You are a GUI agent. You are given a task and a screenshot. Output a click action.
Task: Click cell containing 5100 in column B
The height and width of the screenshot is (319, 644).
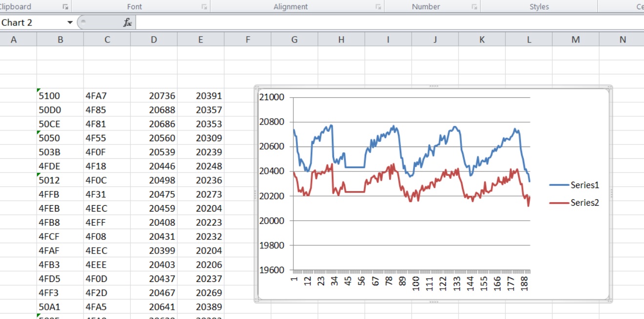pos(60,96)
